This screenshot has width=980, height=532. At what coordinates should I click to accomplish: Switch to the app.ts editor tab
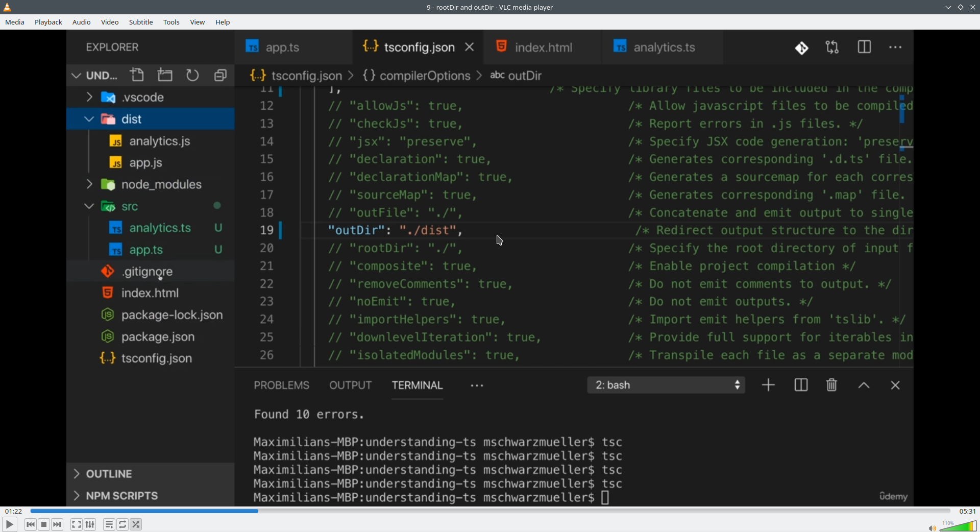(x=293, y=47)
